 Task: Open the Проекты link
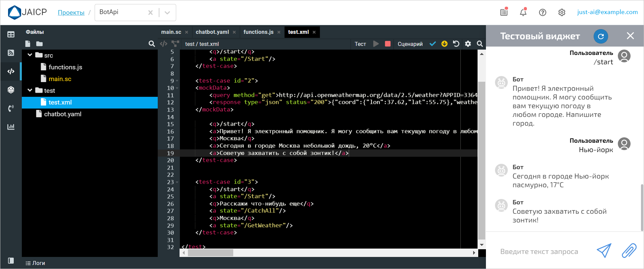pyautogui.click(x=71, y=13)
